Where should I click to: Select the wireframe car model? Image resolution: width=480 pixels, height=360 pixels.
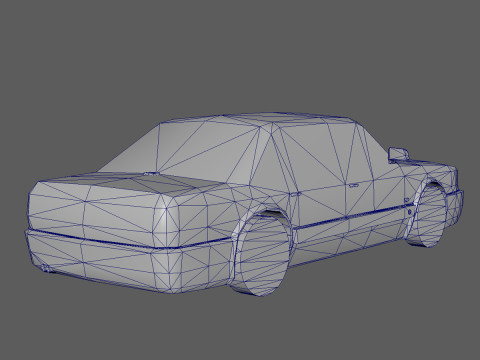coord(244,204)
